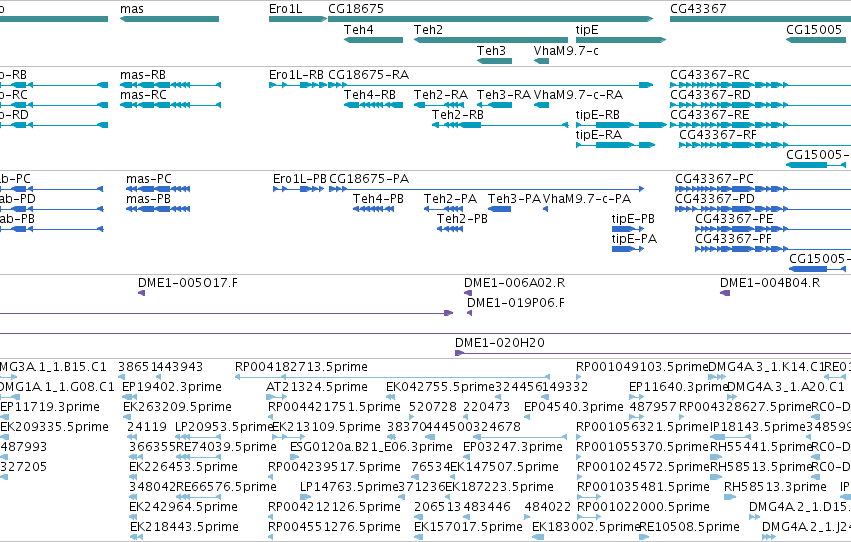Image resolution: width=851 pixels, height=542 pixels.
Task: Open the RP001049103.5prime EST label
Action: point(642,367)
